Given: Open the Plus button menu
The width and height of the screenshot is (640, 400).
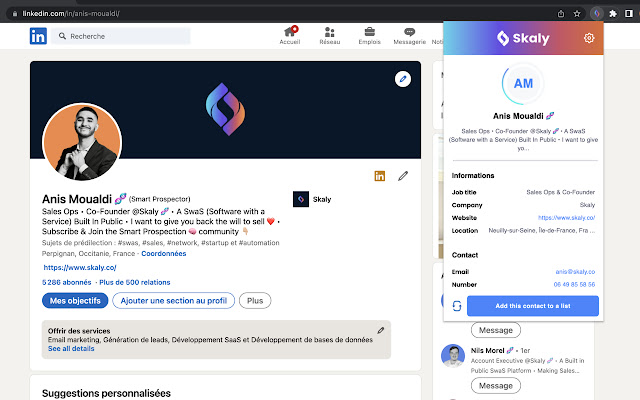Looking at the screenshot, I should click(255, 301).
